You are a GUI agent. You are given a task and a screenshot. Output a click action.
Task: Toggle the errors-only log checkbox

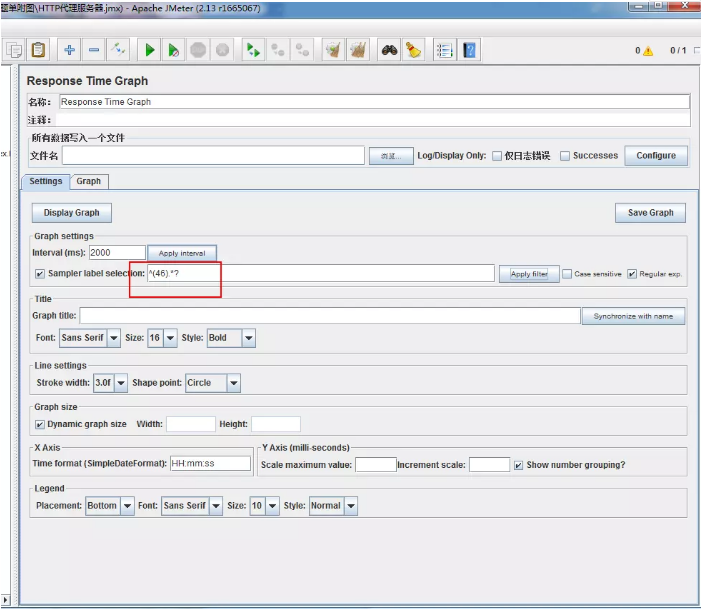(x=497, y=156)
